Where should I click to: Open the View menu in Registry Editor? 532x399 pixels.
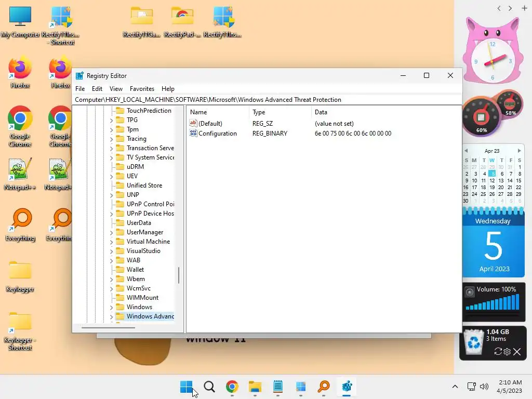116,88
